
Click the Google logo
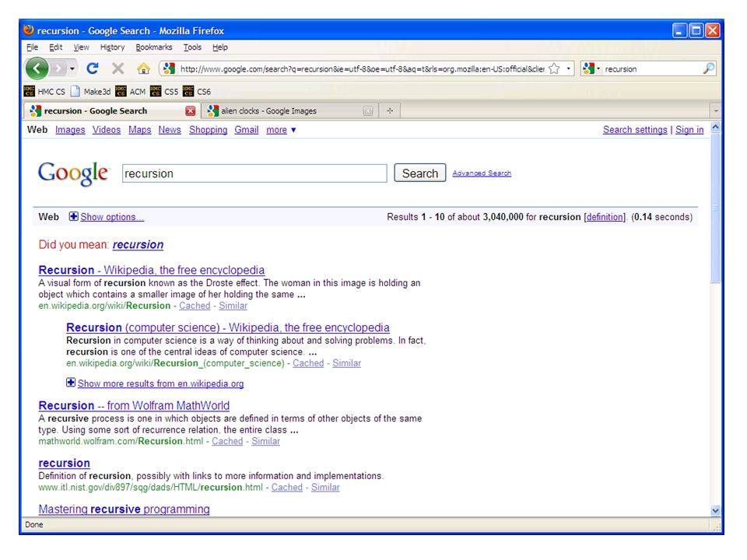click(x=74, y=173)
